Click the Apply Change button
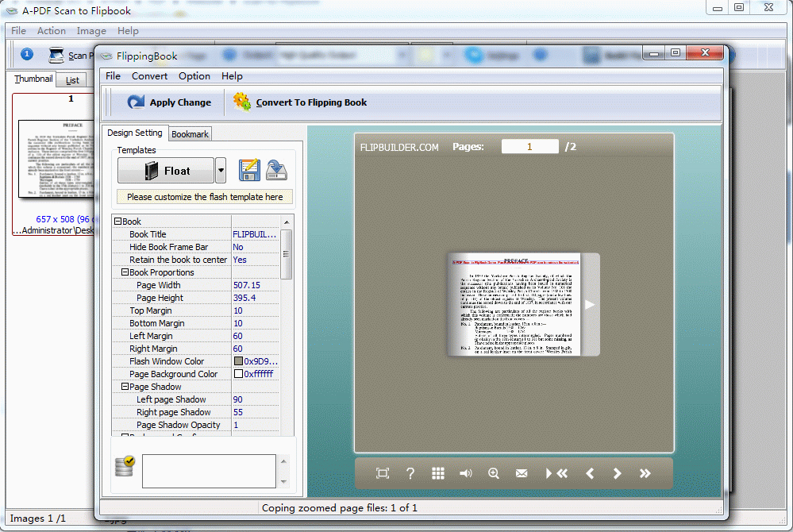 tap(169, 102)
